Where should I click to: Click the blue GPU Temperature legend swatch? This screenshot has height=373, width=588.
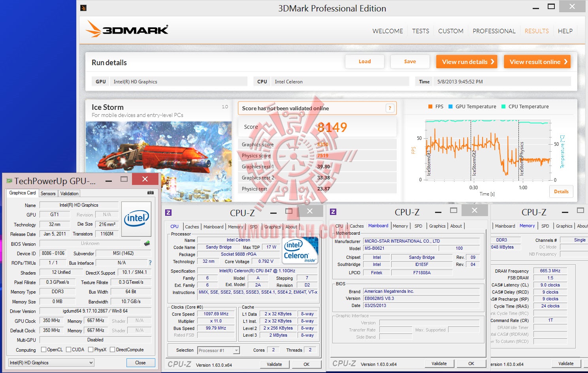pos(450,106)
